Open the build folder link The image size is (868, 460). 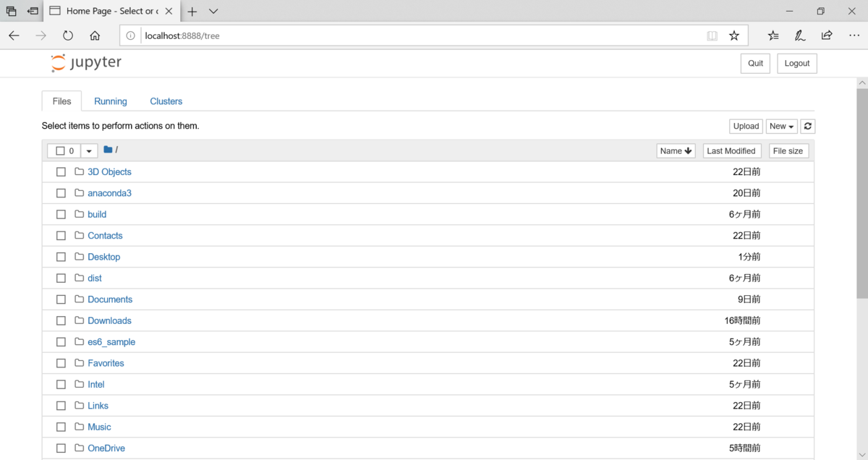[x=97, y=214]
